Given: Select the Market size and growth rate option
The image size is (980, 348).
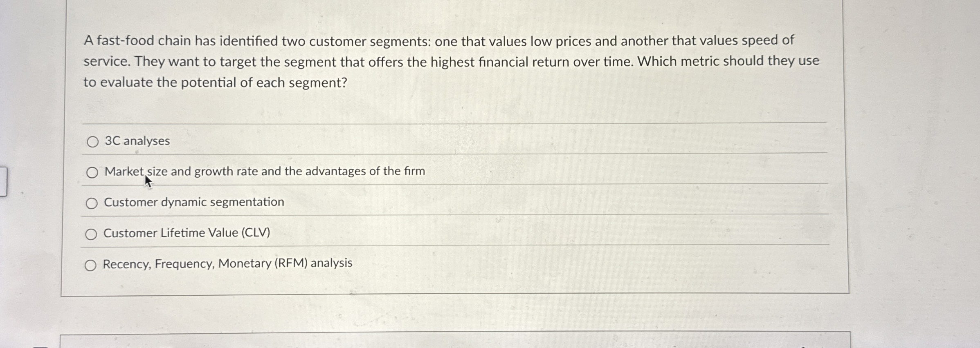Looking at the screenshot, I should pos(93,172).
